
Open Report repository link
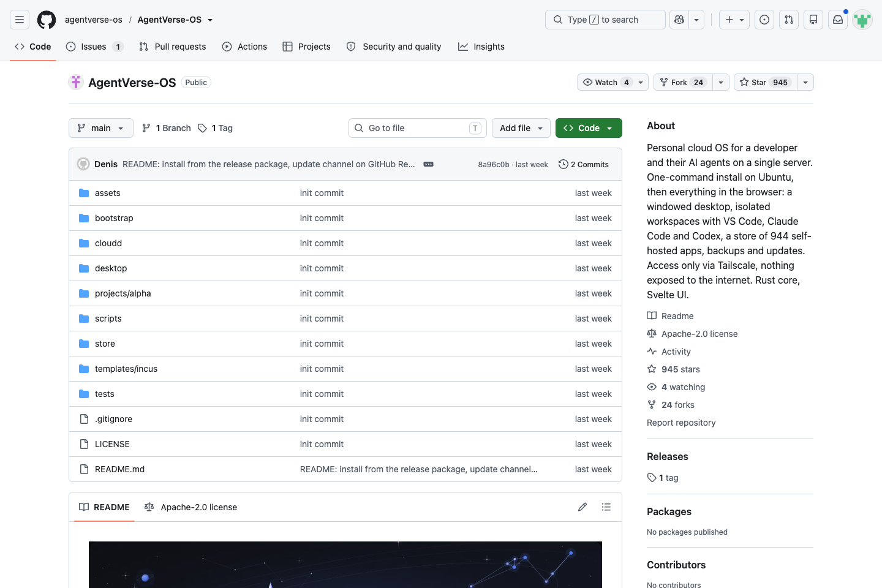click(681, 423)
